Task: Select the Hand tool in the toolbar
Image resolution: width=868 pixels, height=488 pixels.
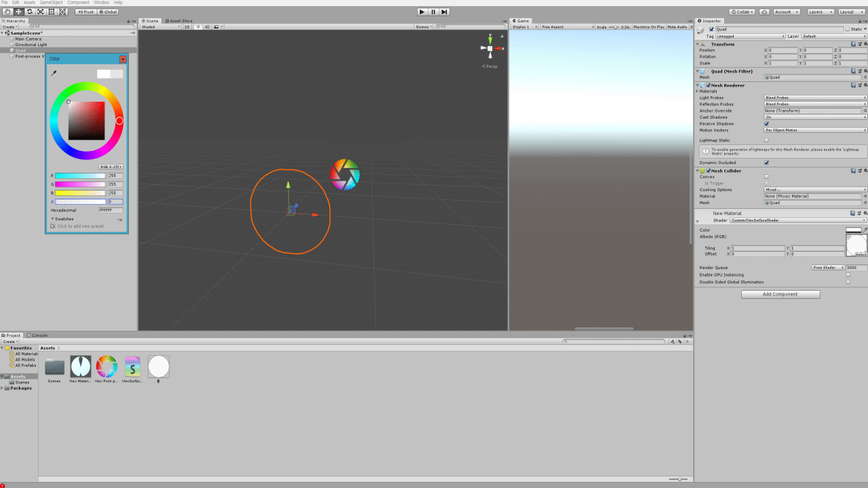Action: (x=7, y=12)
